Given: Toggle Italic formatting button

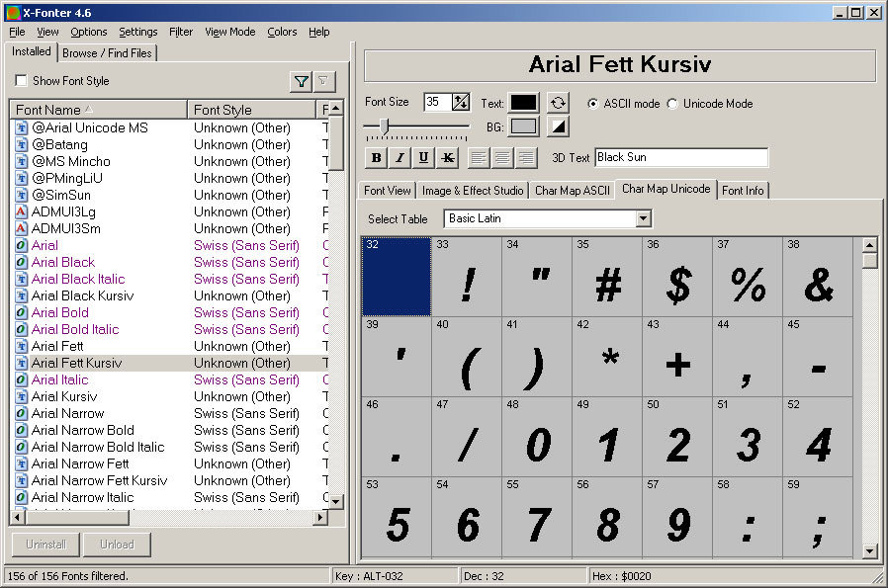Looking at the screenshot, I should [400, 158].
